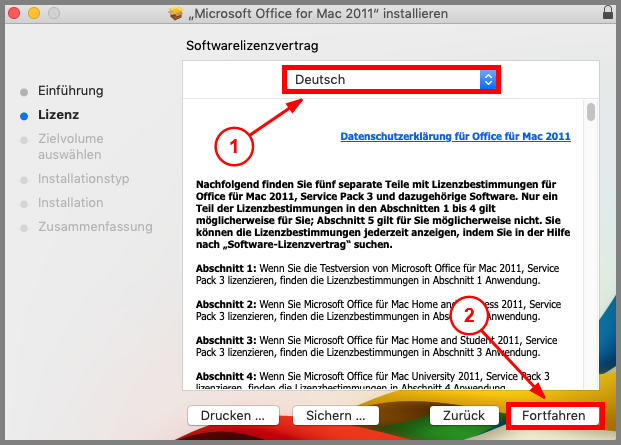Screen dimensions: 621x445
Task: Click the Zurück button
Action: click(x=464, y=416)
